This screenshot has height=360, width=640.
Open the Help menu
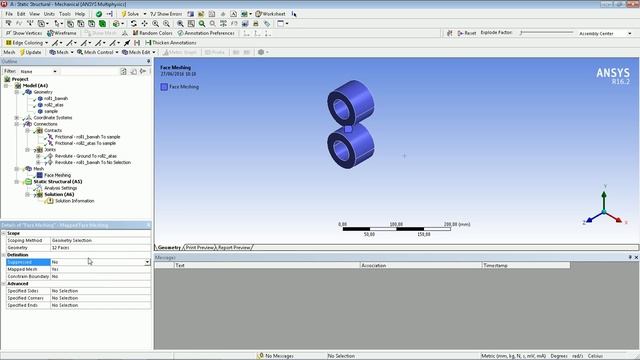[x=80, y=14]
